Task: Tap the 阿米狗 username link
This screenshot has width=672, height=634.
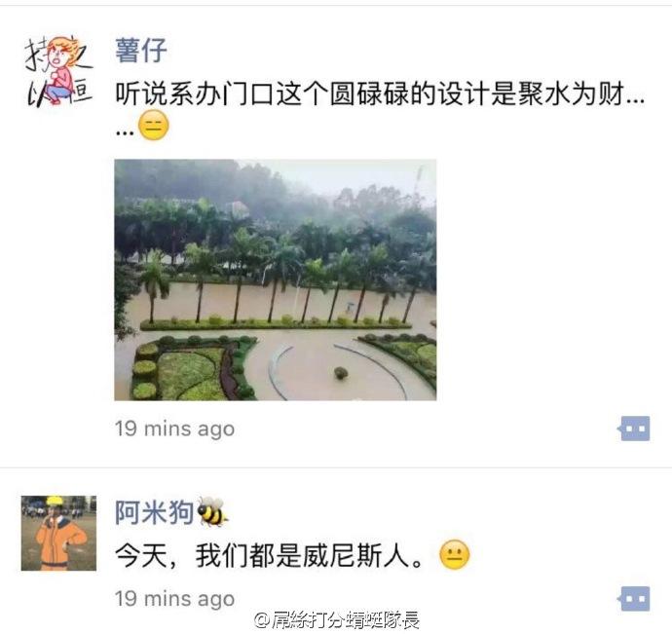Action: click(x=154, y=512)
